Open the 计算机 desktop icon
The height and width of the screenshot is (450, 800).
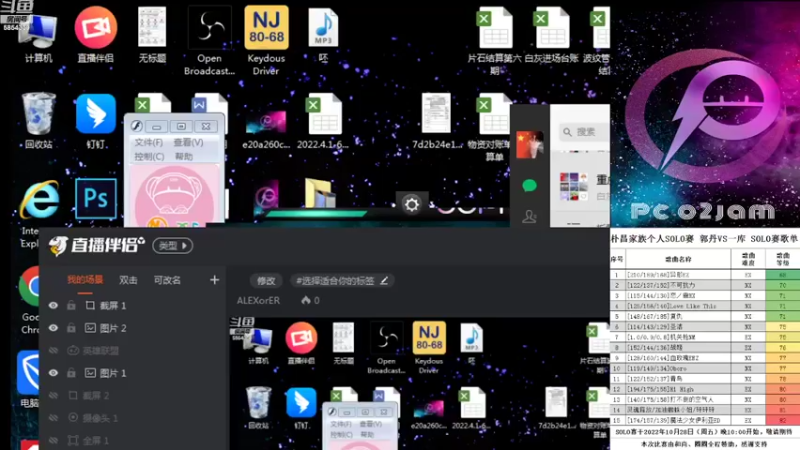pyautogui.click(x=39, y=36)
